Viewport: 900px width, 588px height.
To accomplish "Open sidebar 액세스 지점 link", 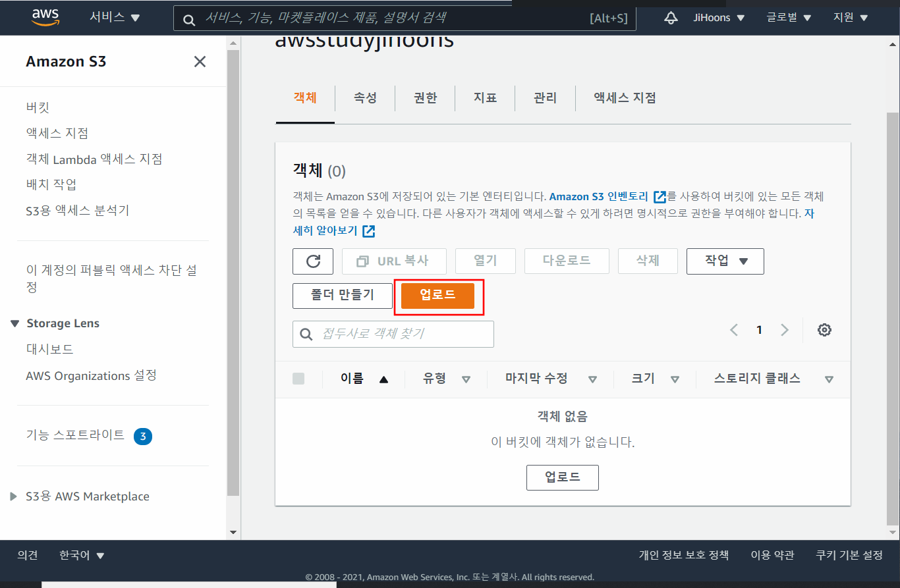I will pyautogui.click(x=57, y=133).
